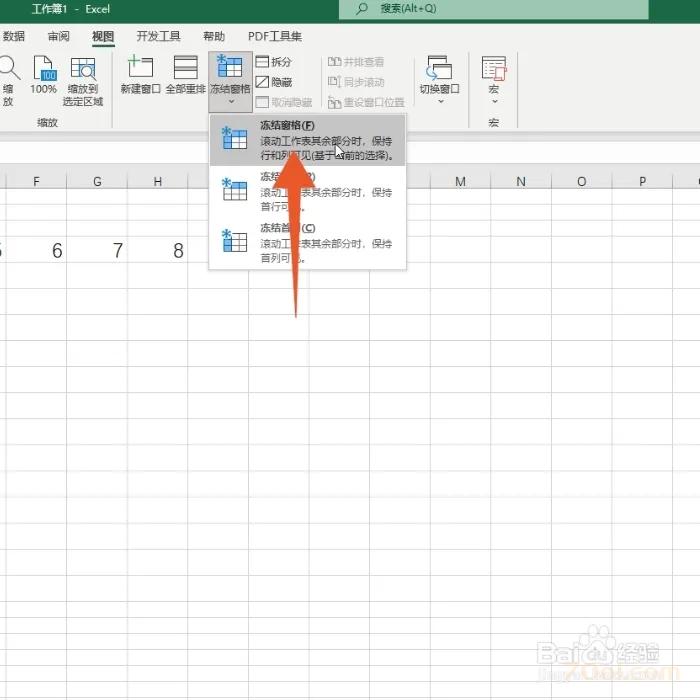The width and height of the screenshot is (700, 700).
Task: Click cell containing 8
Action: (158, 250)
